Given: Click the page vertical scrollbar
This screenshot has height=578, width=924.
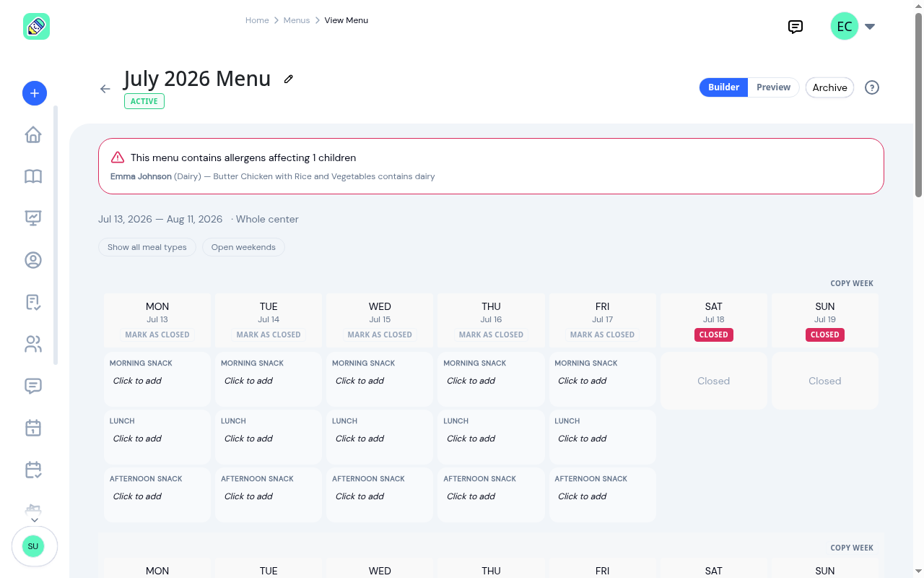Looking at the screenshot, I should click(x=919, y=105).
